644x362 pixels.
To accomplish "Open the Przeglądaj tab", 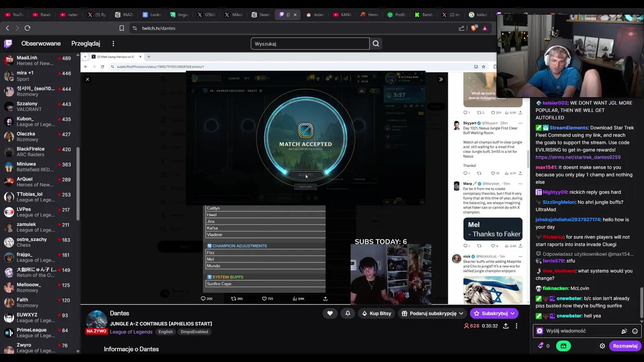I will tap(86, 44).
